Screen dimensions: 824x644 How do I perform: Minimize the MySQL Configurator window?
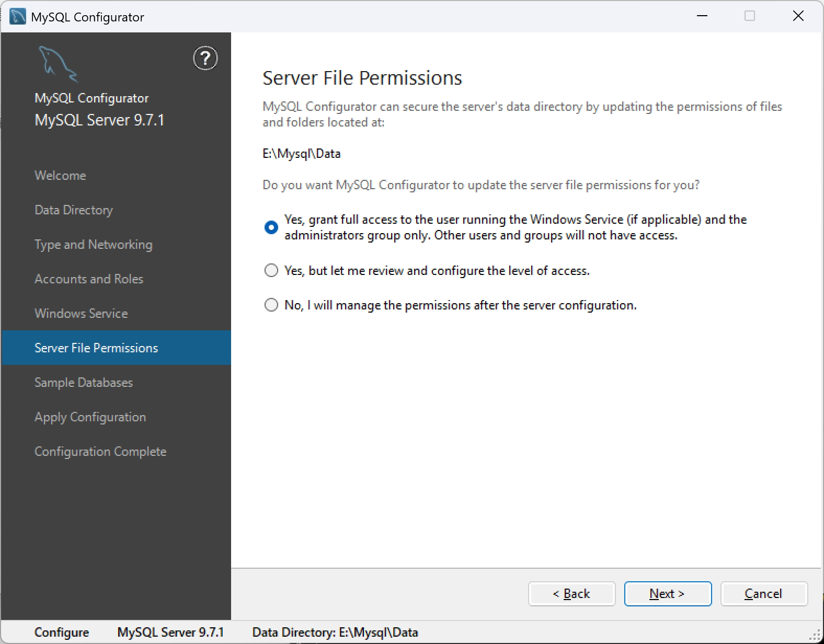coord(702,16)
